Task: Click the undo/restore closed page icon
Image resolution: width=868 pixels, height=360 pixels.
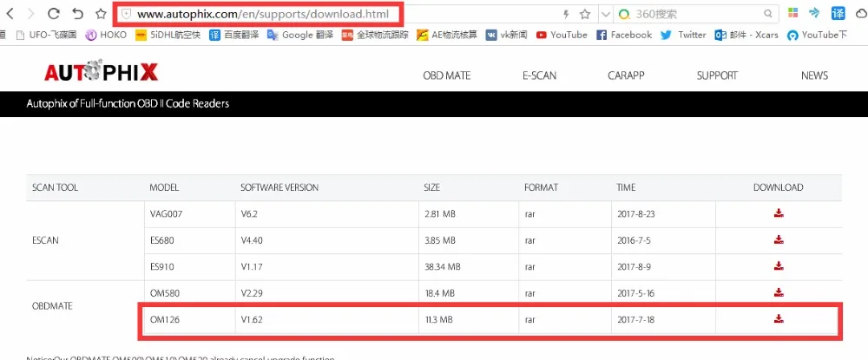Action: (x=77, y=14)
